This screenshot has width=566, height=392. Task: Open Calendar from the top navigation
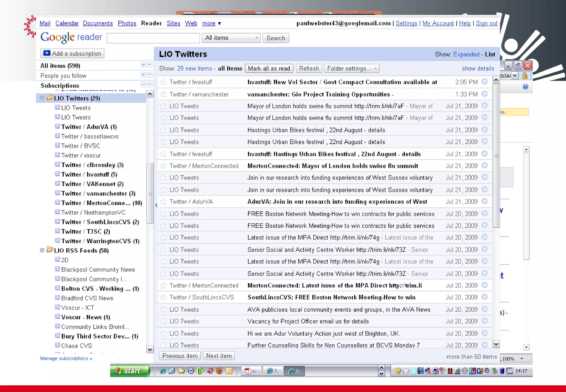pyautogui.click(x=67, y=23)
